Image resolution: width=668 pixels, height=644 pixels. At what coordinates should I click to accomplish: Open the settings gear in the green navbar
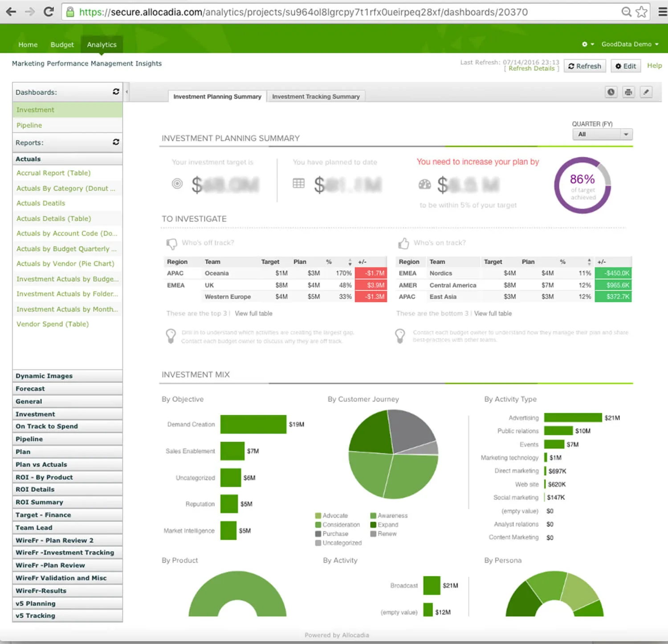point(585,44)
